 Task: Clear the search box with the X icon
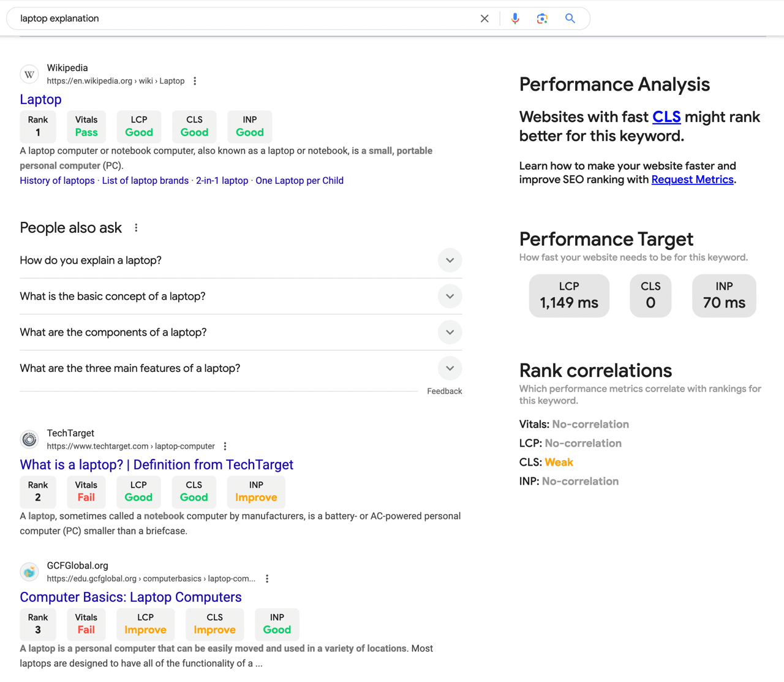[x=484, y=18]
